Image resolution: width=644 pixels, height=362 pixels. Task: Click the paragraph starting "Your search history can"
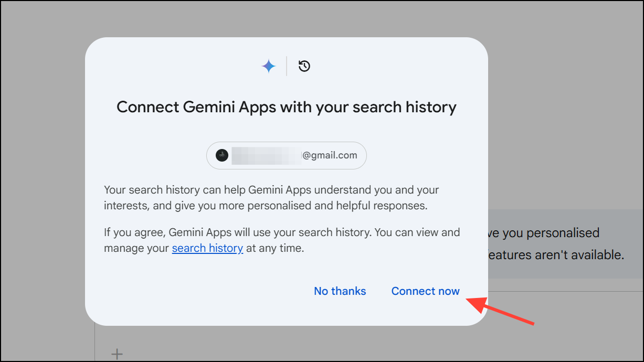pos(271,198)
